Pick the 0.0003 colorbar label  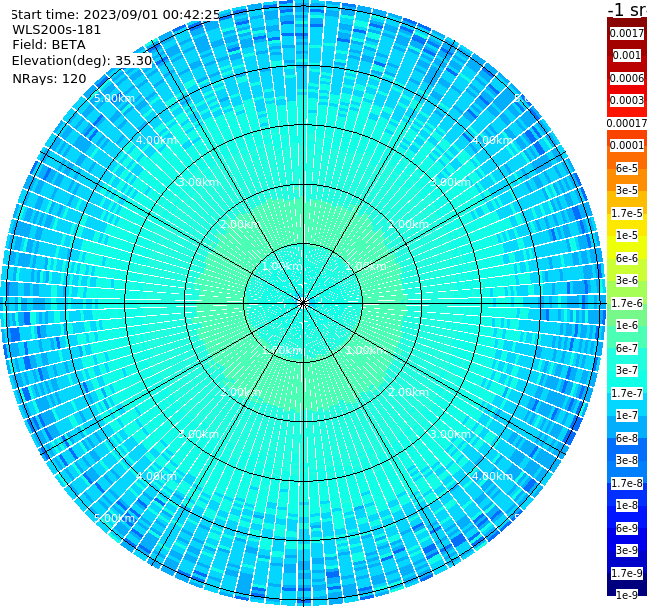(627, 100)
